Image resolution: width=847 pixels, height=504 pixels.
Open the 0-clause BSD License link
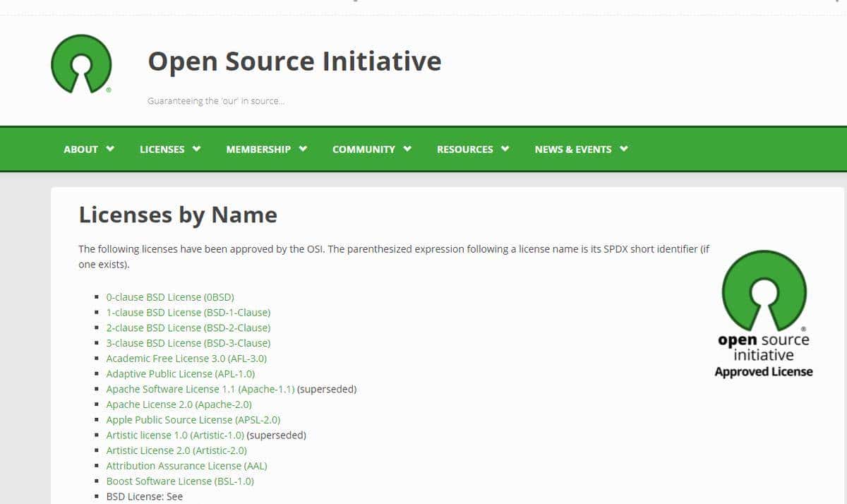point(169,297)
